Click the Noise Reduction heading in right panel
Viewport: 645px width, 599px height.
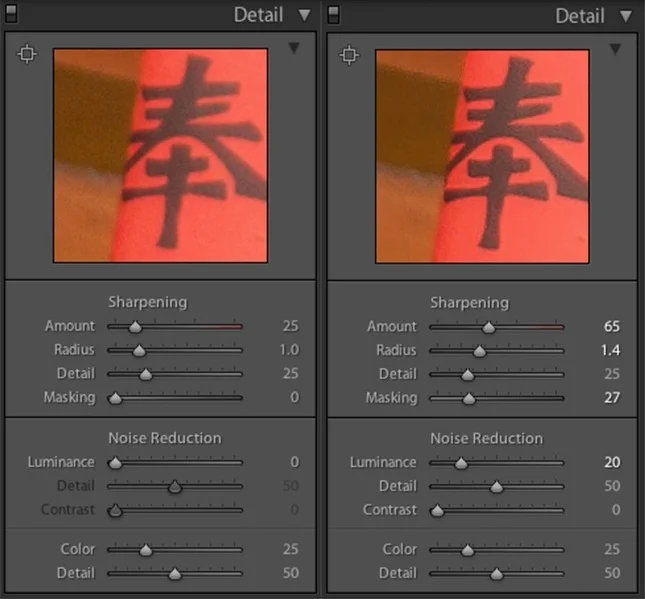pos(486,438)
